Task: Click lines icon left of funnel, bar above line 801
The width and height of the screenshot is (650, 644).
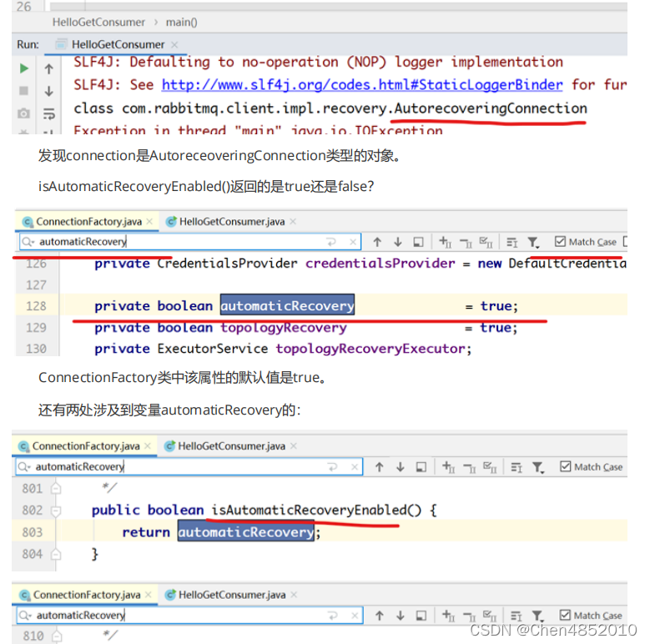Action: [x=516, y=468]
